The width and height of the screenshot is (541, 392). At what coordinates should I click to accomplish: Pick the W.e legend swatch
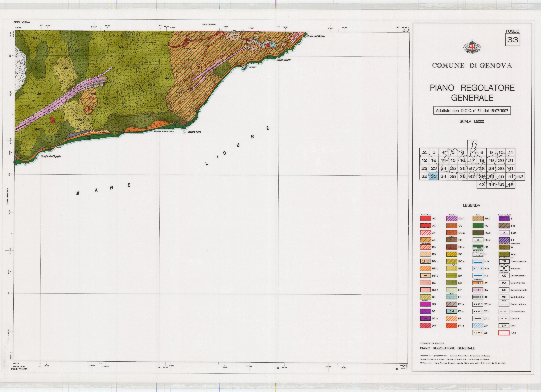(x=504, y=254)
